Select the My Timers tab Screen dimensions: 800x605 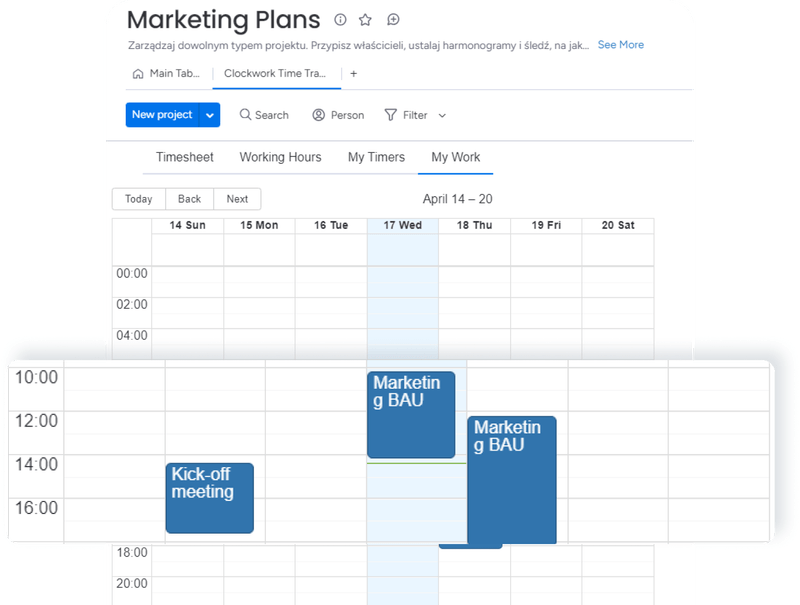click(375, 157)
